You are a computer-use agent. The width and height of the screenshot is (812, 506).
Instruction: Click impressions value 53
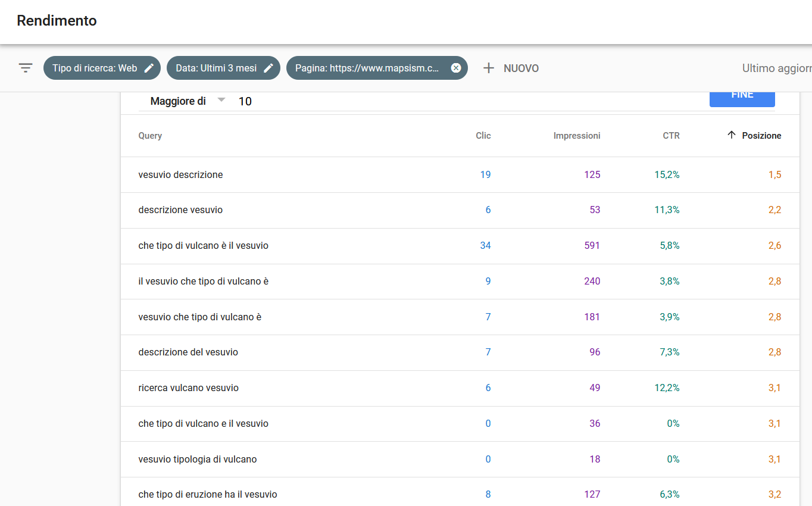595,210
